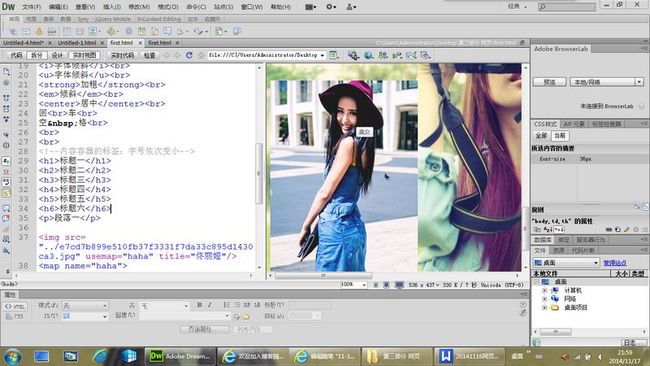Open the 桌面 site dropdown in files panel
This screenshot has width=650, height=366.
(566, 263)
